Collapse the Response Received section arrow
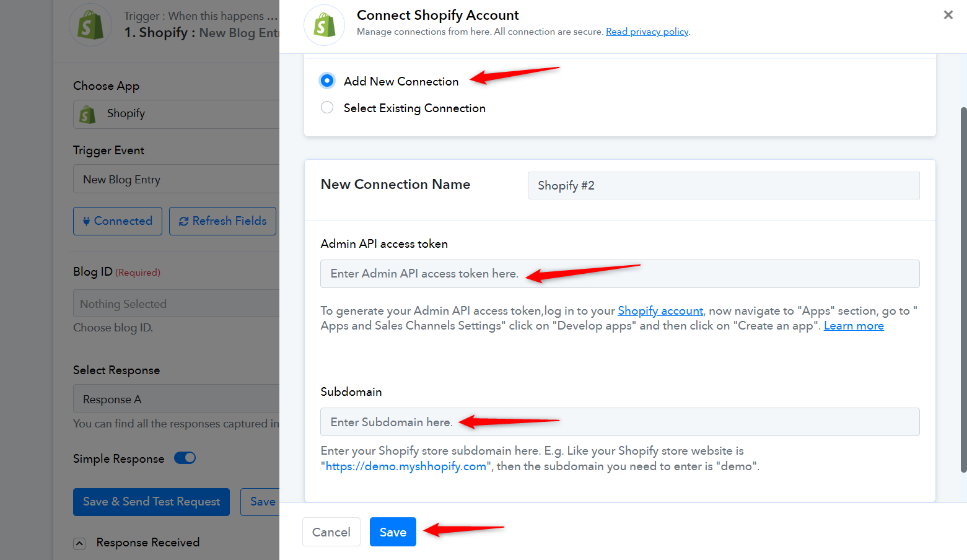Image resolution: width=967 pixels, height=560 pixels. [x=79, y=543]
